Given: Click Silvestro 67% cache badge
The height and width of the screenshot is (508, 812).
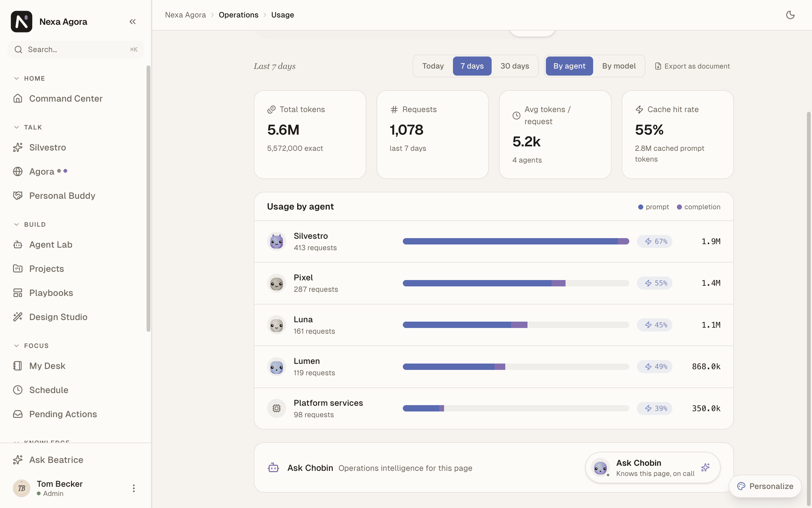Looking at the screenshot, I should [x=655, y=241].
